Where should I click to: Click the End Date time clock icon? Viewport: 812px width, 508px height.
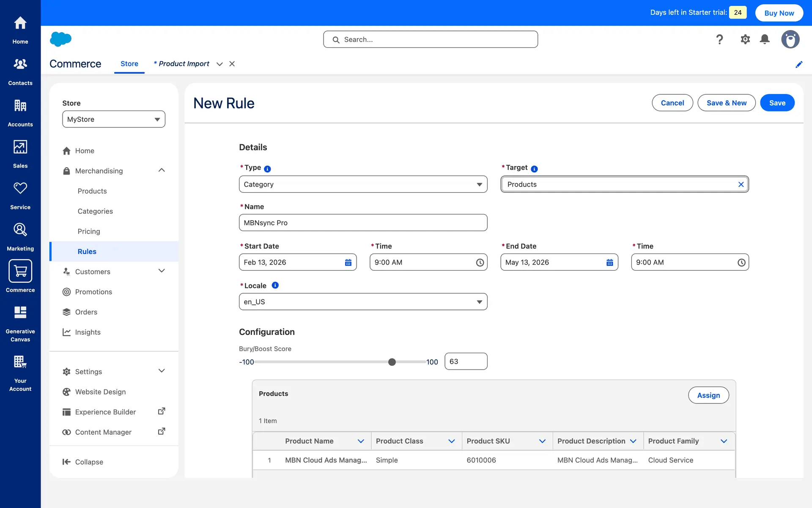pos(741,262)
